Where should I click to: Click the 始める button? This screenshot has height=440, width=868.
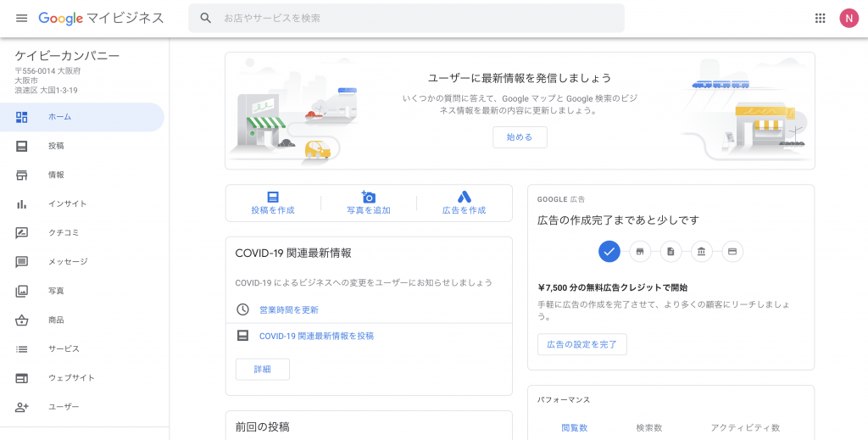(520, 137)
